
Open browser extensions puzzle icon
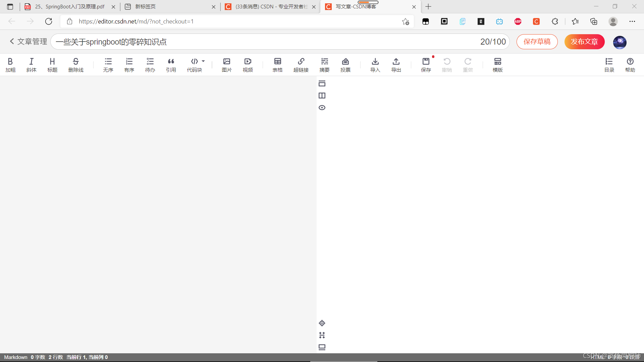(x=555, y=21)
